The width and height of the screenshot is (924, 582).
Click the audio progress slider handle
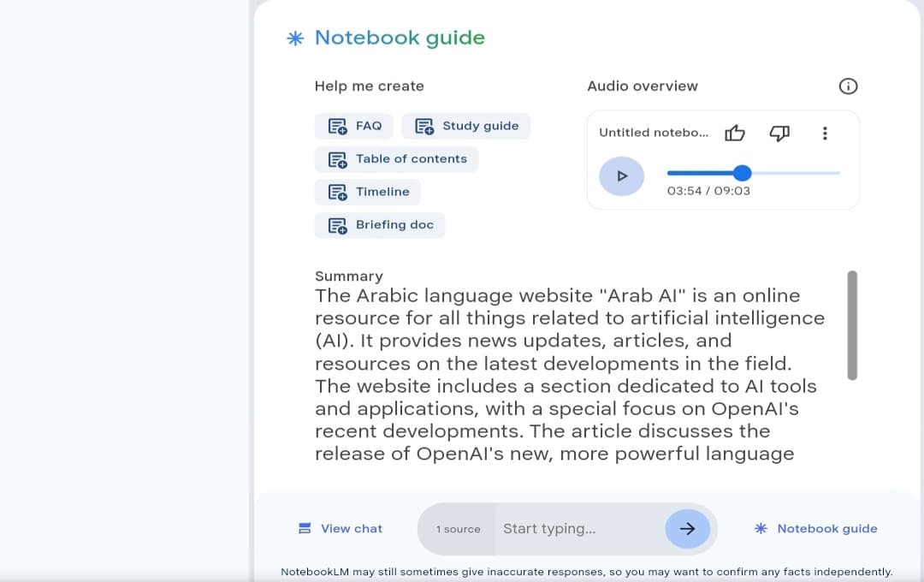[743, 173]
